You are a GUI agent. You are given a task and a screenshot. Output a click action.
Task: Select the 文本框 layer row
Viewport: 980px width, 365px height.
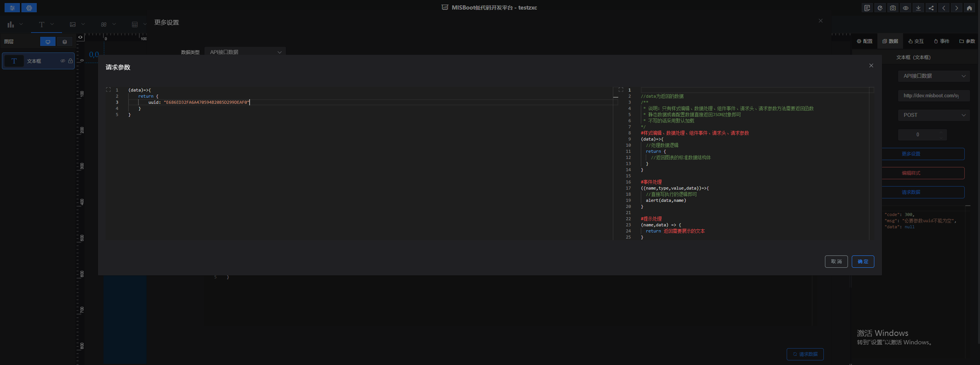[38, 61]
